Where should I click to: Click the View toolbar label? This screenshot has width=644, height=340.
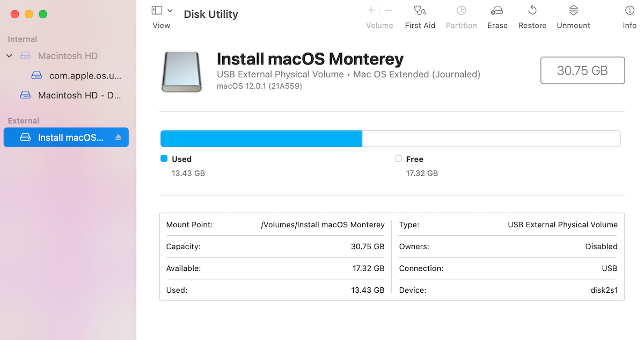tap(161, 25)
